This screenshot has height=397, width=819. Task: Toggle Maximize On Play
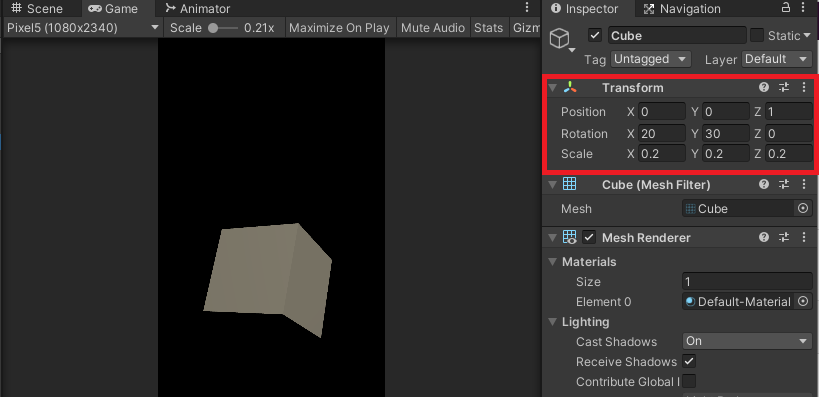pyautogui.click(x=339, y=28)
